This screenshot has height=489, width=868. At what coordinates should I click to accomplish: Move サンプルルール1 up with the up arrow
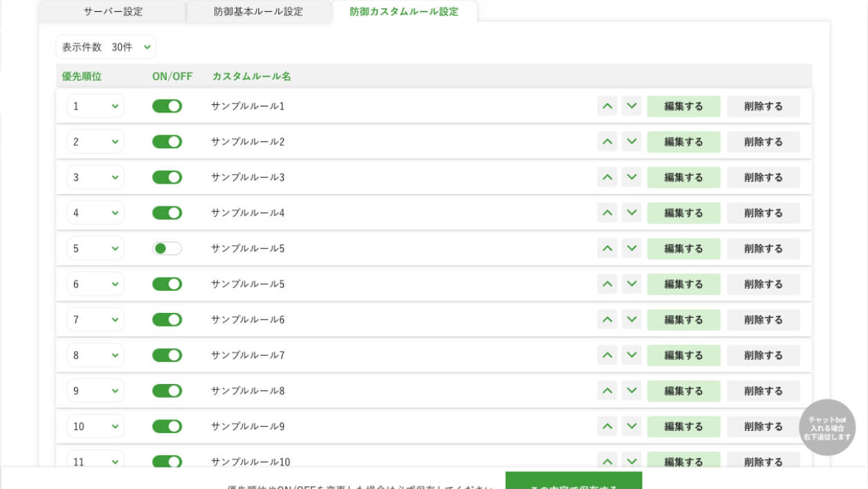point(607,106)
